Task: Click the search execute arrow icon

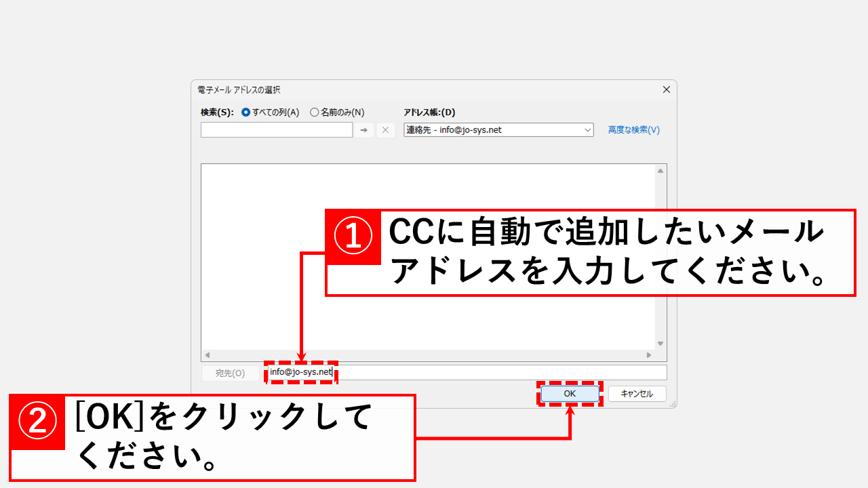Action: [363, 129]
